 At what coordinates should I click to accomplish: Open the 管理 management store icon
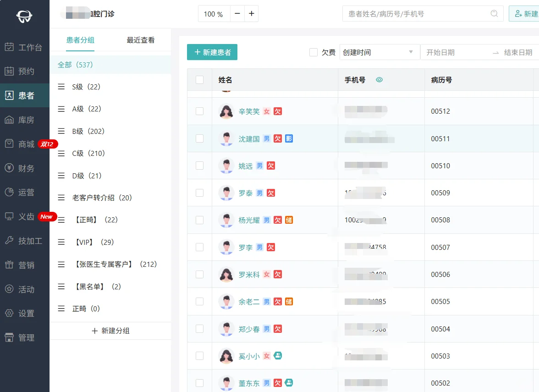click(x=9, y=337)
